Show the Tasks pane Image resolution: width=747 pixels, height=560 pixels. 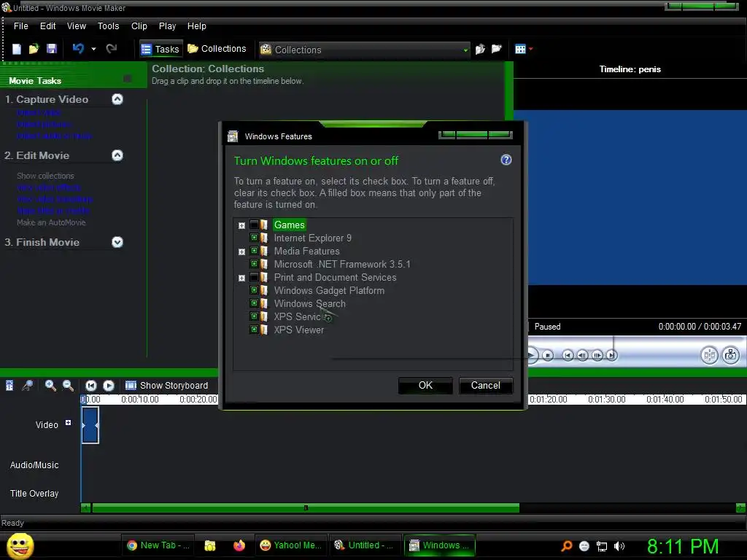click(x=161, y=49)
